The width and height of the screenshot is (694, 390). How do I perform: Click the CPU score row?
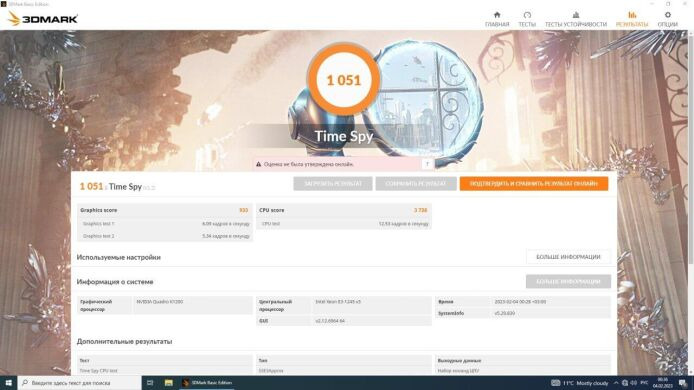tap(343, 210)
